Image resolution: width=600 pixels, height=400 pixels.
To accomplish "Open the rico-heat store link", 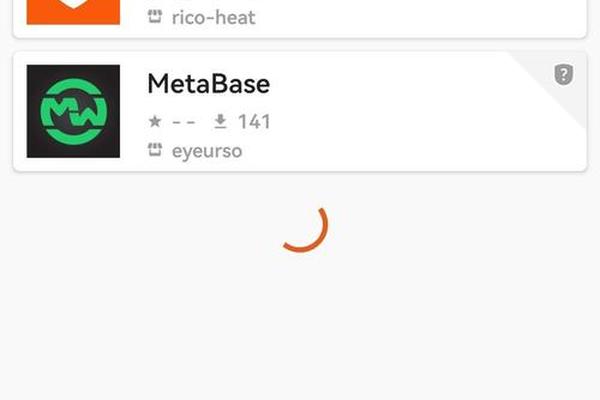I will click(x=214, y=18).
